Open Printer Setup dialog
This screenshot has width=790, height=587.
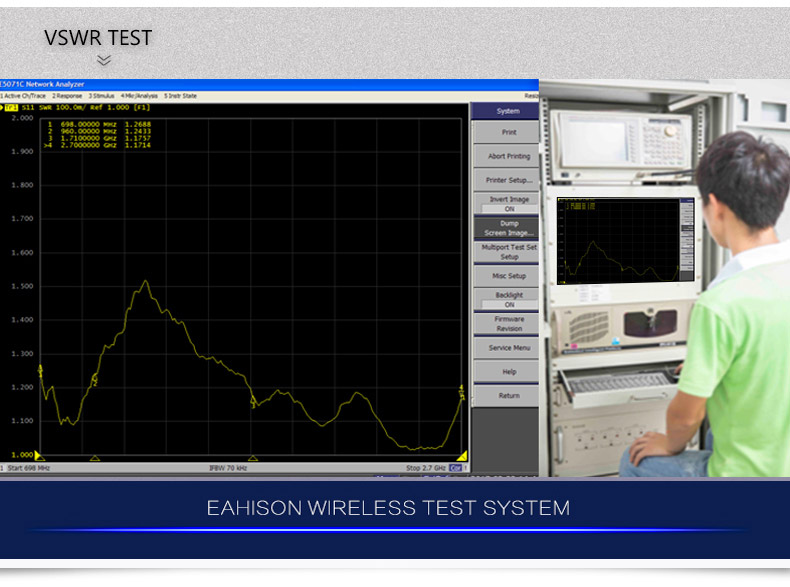(509, 180)
